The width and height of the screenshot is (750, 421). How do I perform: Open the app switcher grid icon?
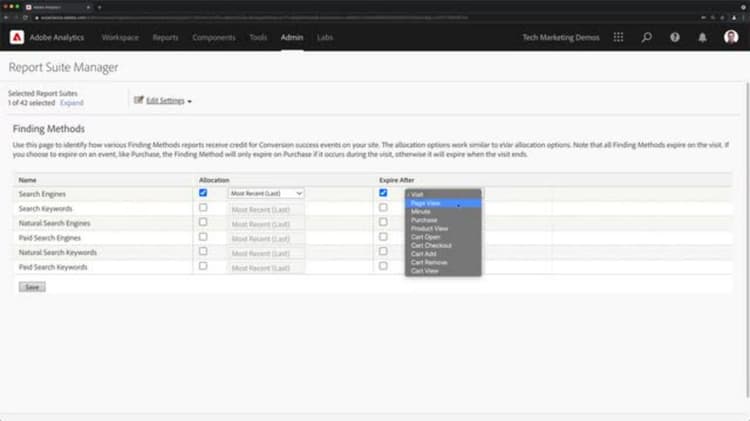click(x=618, y=37)
